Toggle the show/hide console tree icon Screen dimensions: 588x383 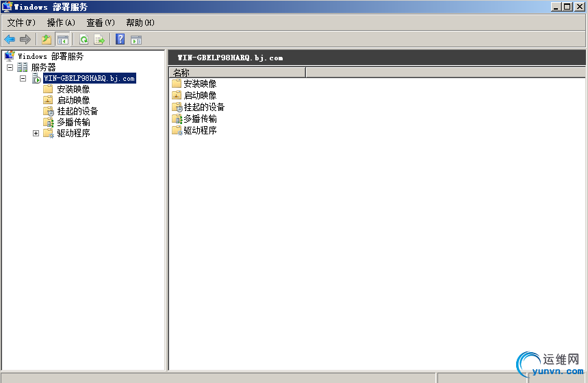point(62,40)
